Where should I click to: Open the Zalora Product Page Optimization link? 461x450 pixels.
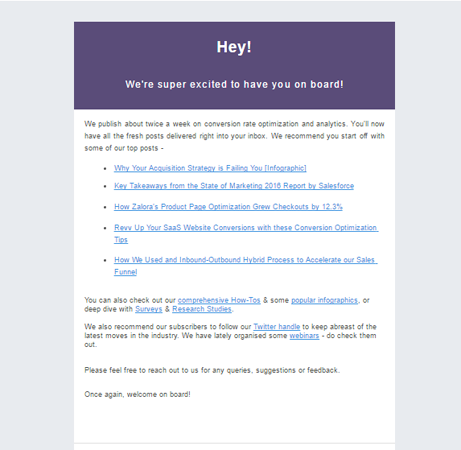coord(228,207)
